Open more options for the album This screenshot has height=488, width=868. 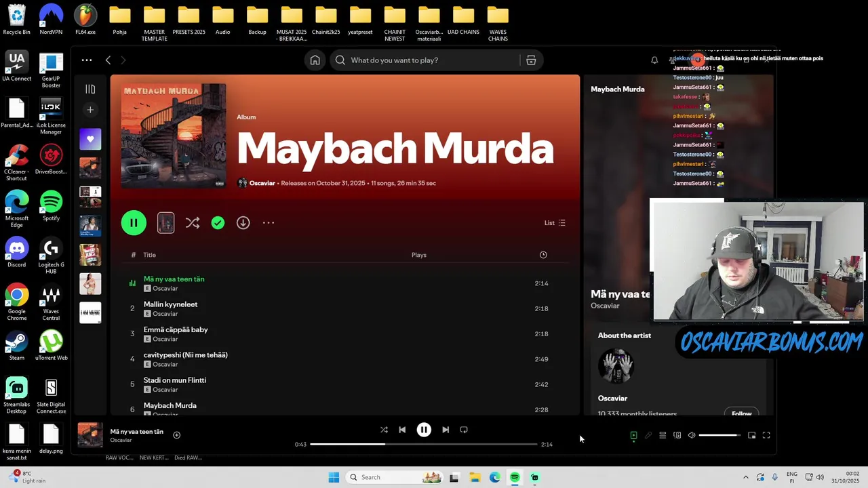pos(269,223)
